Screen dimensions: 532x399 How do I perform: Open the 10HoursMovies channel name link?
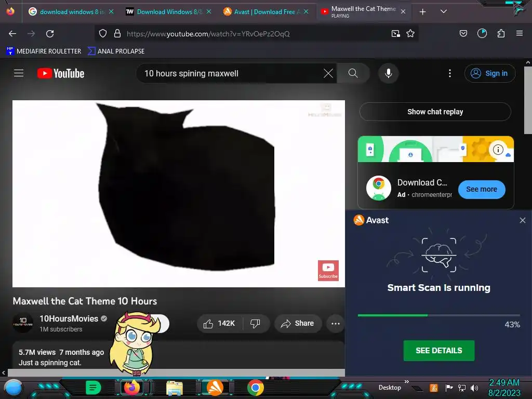click(69, 318)
